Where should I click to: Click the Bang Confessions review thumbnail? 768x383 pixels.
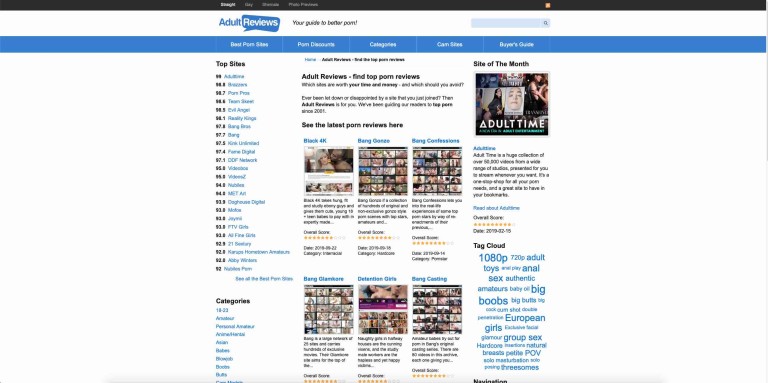pos(437,171)
